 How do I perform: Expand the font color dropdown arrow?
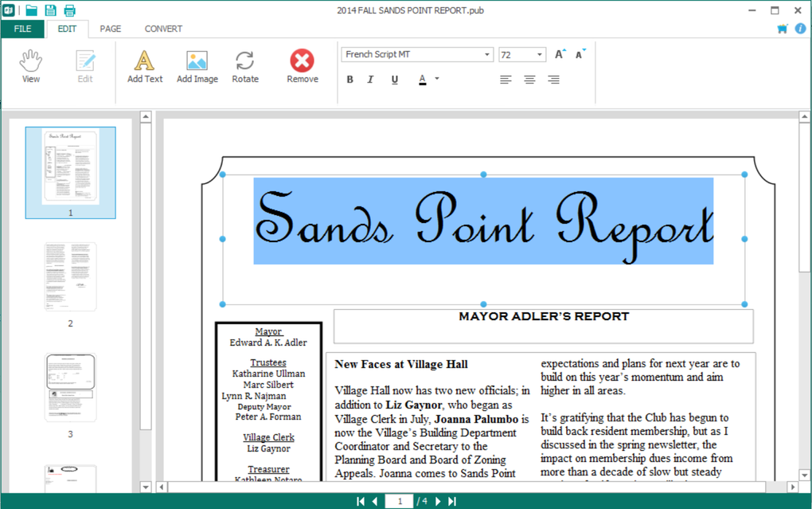[437, 79]
